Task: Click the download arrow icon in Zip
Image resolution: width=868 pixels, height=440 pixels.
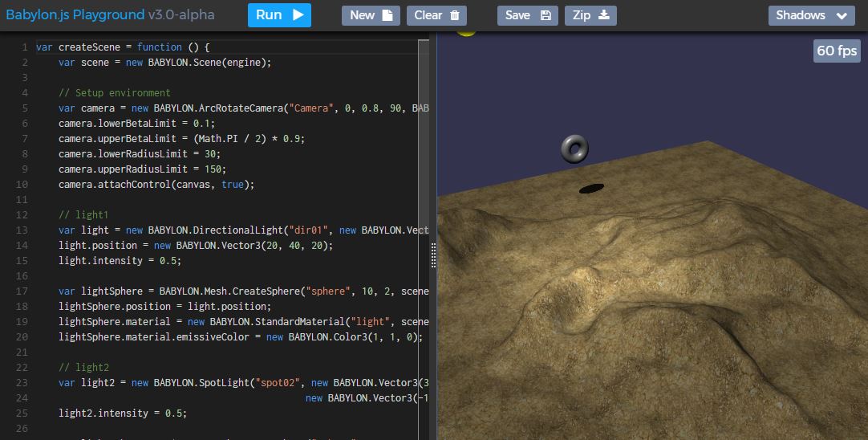Action: [x=604, y=15]
